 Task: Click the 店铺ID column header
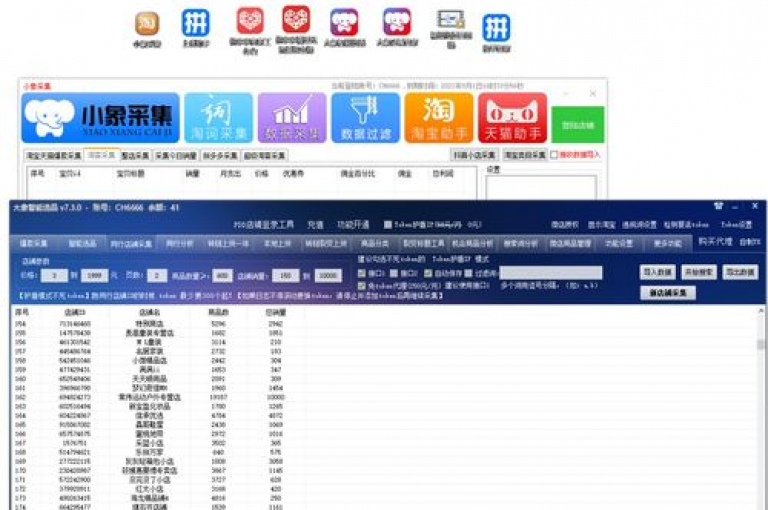pos(74,312)
